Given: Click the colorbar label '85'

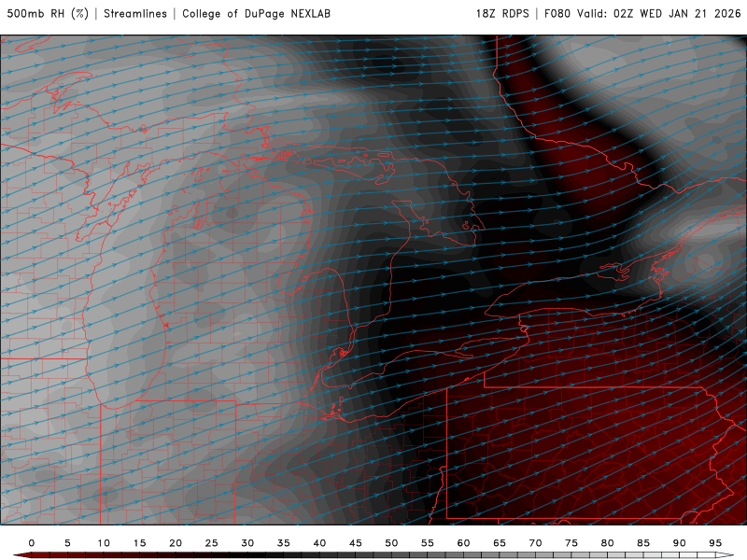Looking at the screenshot, I should pyautogui.click(x=643, y=543).
